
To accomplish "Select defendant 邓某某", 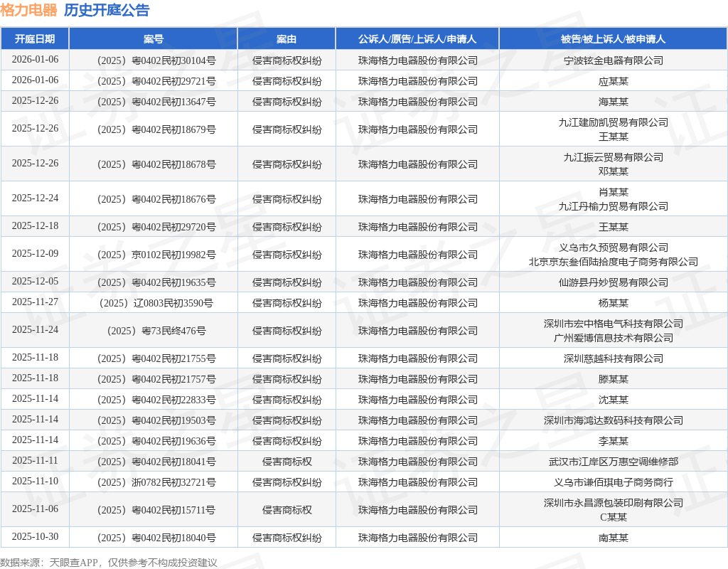I will click(x=614, y=171).
